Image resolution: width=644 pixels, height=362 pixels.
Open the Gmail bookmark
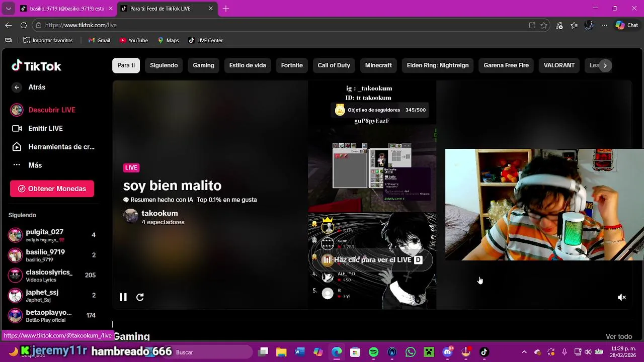(x=99, y=40)
